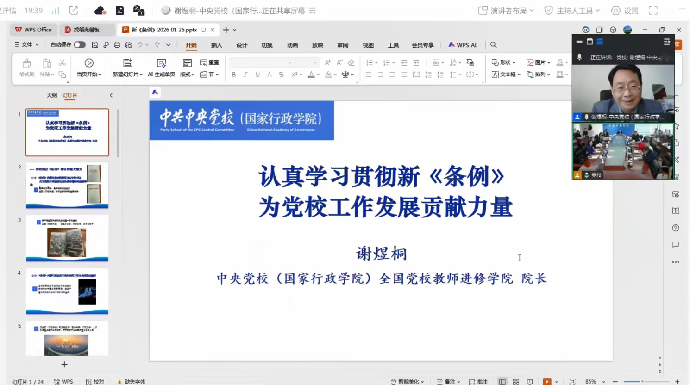Toggle fullscreen icon in meeting top bar

(x=653, y=11)
